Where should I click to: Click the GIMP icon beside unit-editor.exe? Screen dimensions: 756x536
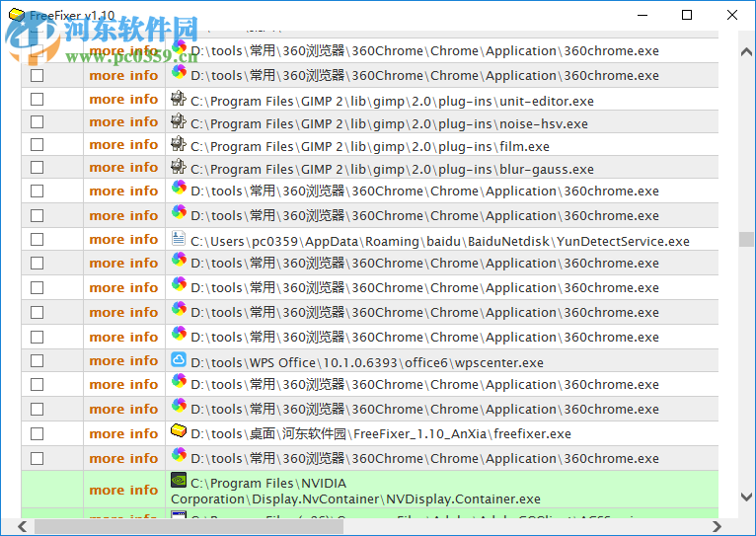tap(179, 99)
